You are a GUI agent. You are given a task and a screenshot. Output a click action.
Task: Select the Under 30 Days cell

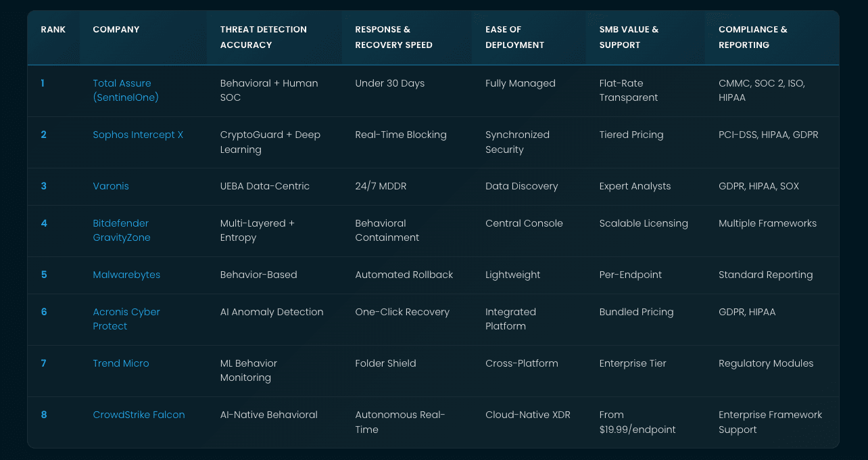[x=390, y=83]
